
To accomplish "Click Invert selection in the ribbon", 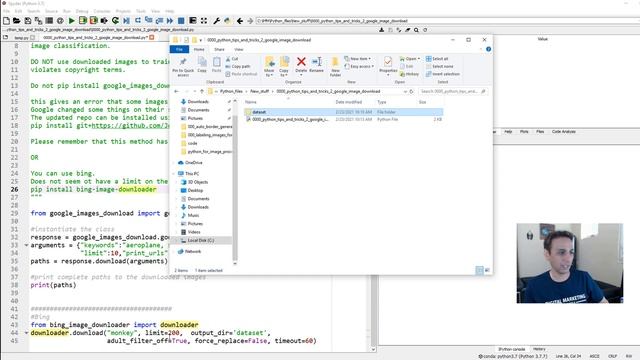I will [442, 74].
